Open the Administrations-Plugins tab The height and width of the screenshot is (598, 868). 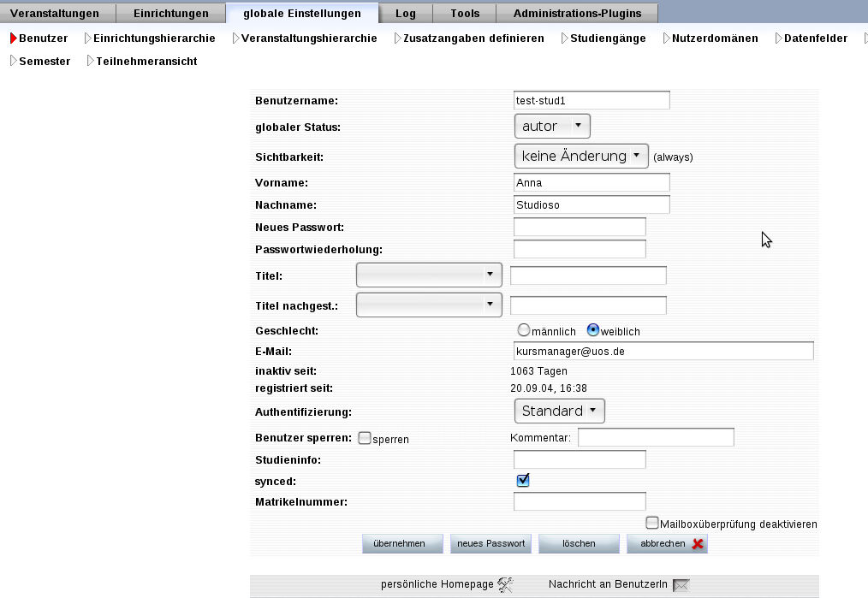585,13
